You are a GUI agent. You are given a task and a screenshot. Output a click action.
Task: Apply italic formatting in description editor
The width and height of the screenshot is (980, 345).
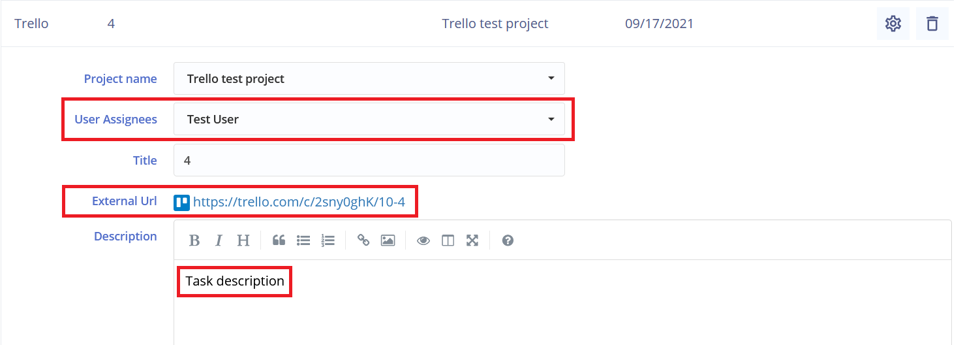[x=219, y=240]
